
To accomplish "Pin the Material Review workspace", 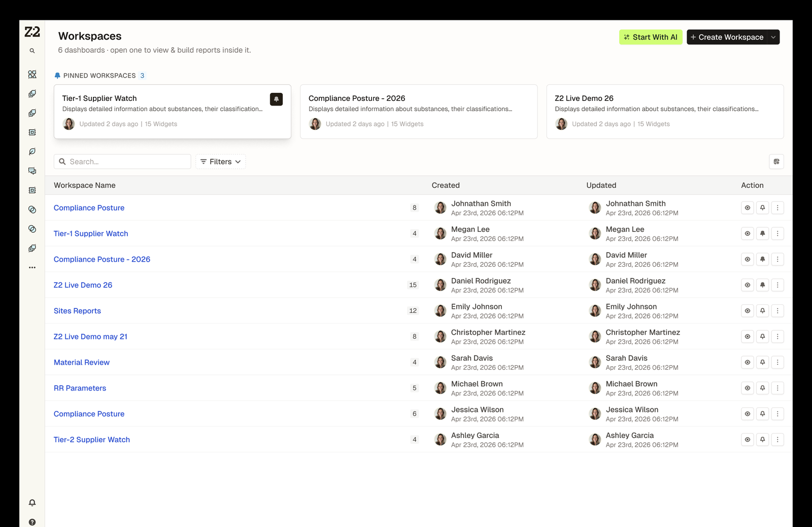I will click(762, 362).
